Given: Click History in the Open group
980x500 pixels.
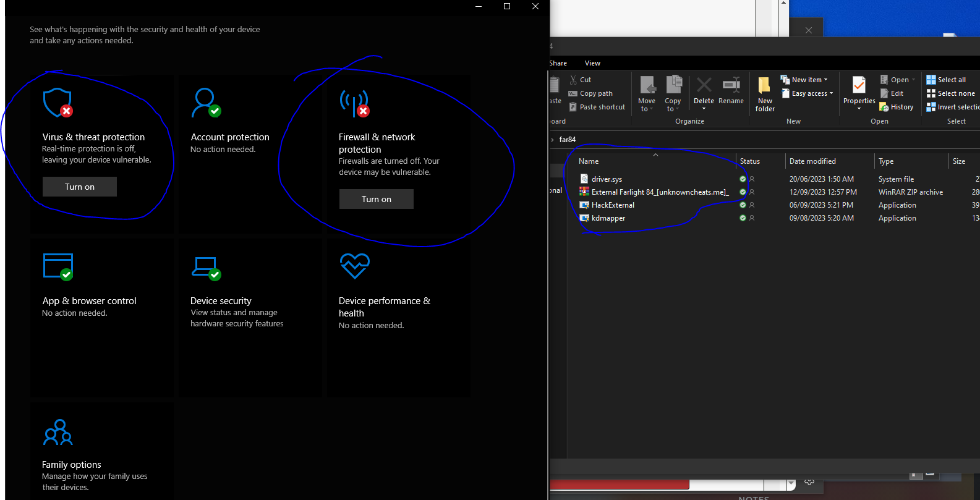Looking at the screenshot, I should [897, 107].
